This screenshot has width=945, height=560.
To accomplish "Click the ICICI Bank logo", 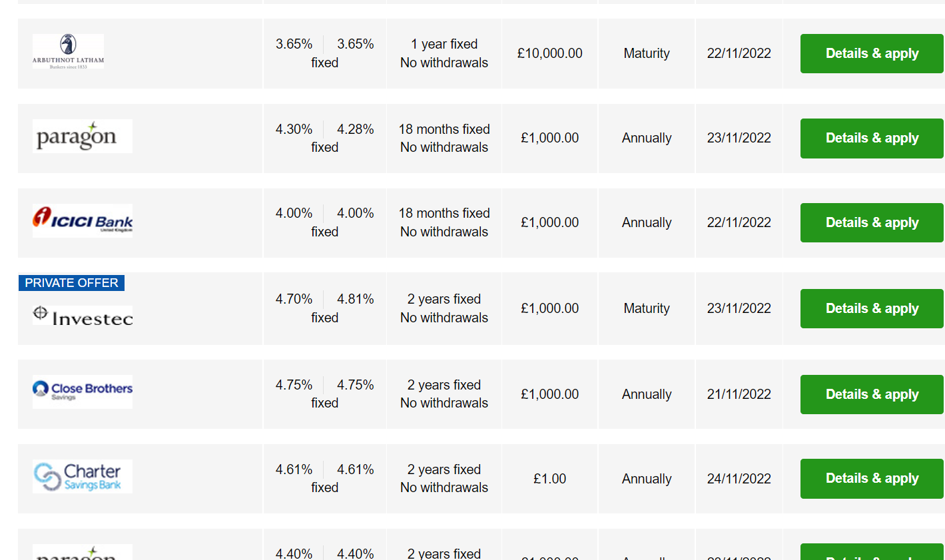I will click(83, 220).
